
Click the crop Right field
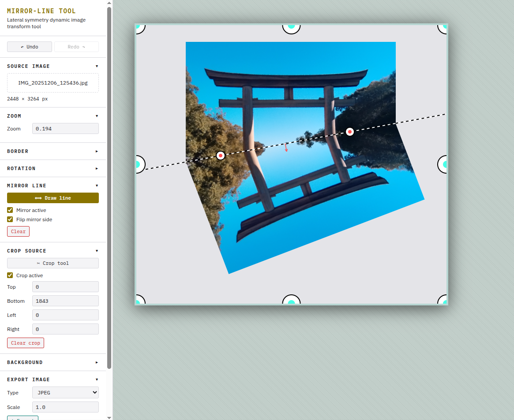point(65,329)
